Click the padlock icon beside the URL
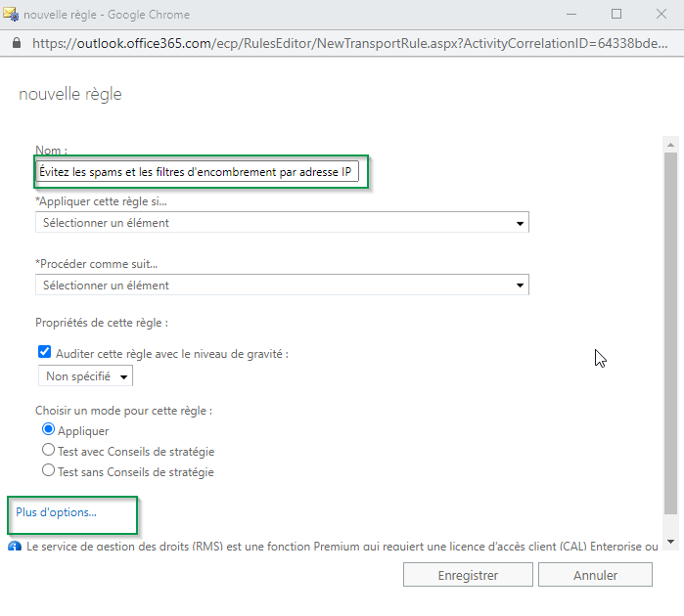Image resolution: width=684 pixels, height=616 pixels. (17, 44)
